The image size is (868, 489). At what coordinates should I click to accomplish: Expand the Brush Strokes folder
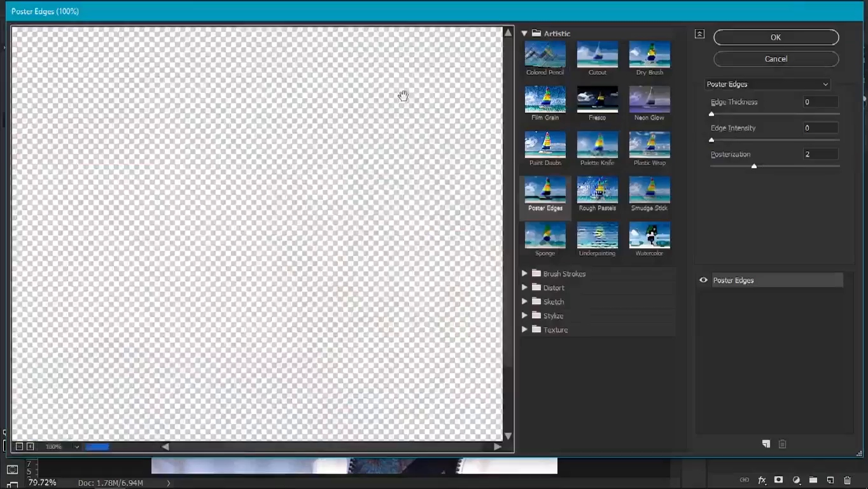click(524, 274)
